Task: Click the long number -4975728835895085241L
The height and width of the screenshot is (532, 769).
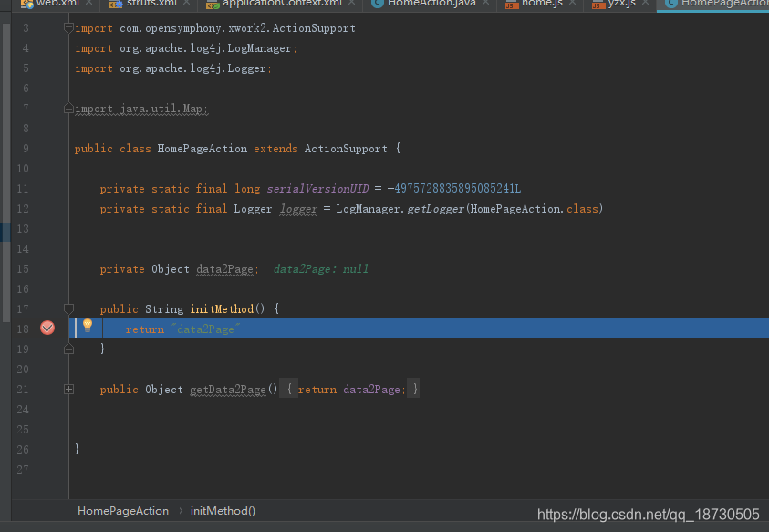Action: [454, 189]
